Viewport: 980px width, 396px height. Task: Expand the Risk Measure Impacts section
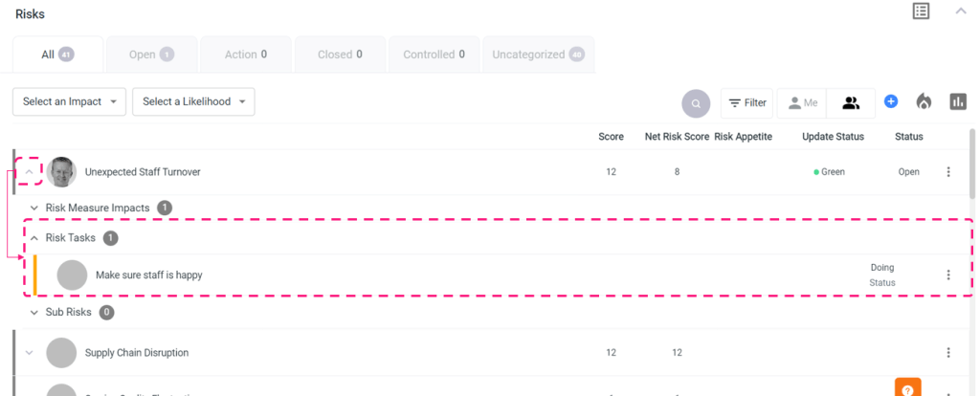34,208
